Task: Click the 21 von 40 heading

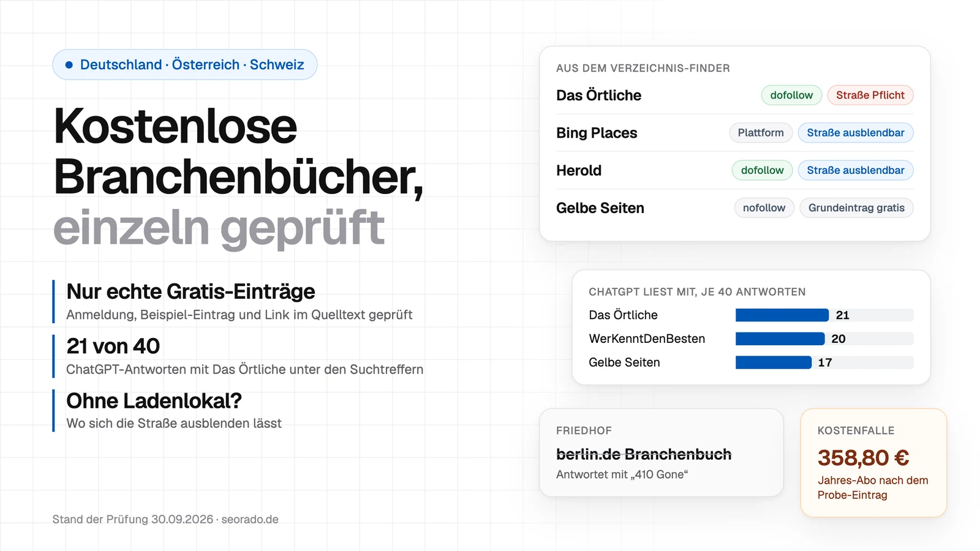Action: (x=113, y=347)
